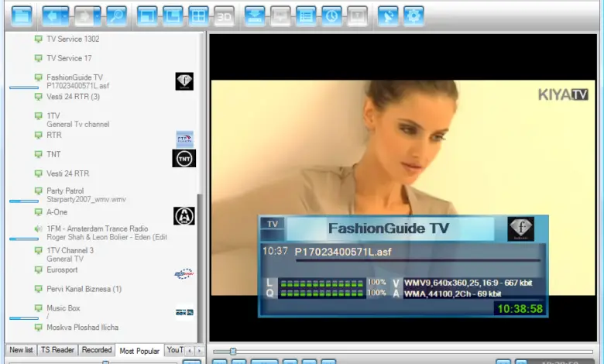604x364 pixels.
Task: Open the mosaic grid view icon
Action: coord(198,16)
